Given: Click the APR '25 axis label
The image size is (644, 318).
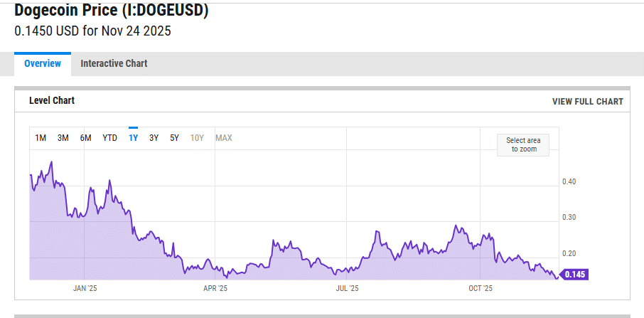Looking at the screenshot, I should (x=215, y=288).
